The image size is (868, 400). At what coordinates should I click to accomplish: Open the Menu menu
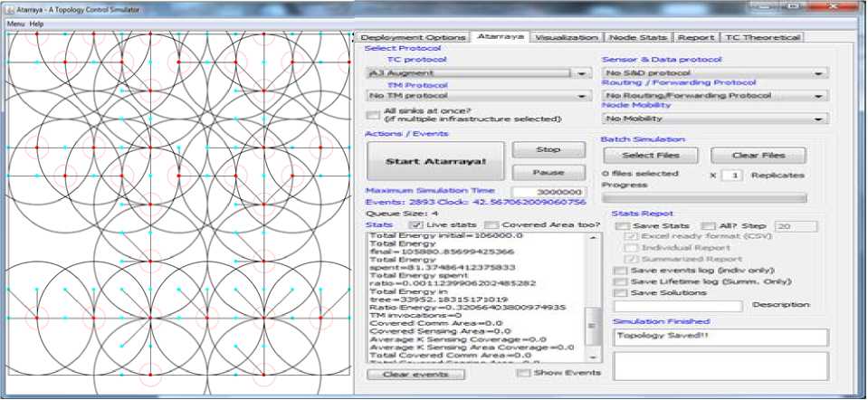[x=15, y=23]
